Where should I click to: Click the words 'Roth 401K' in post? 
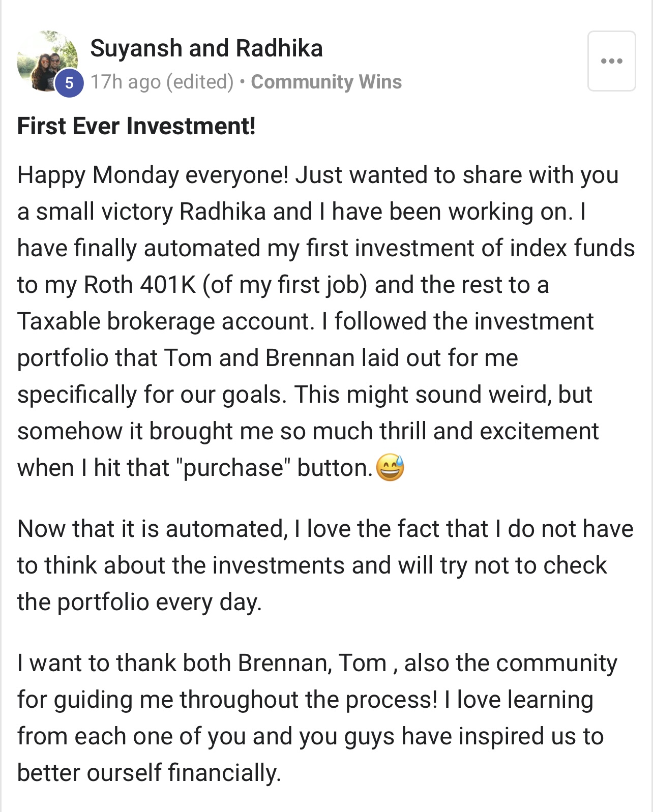(139, 285)
